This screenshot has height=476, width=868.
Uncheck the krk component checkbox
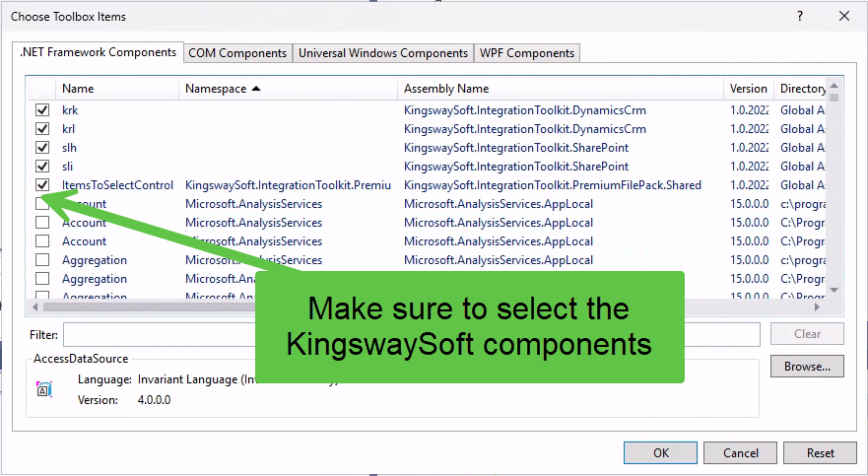[x=42, y=110]
